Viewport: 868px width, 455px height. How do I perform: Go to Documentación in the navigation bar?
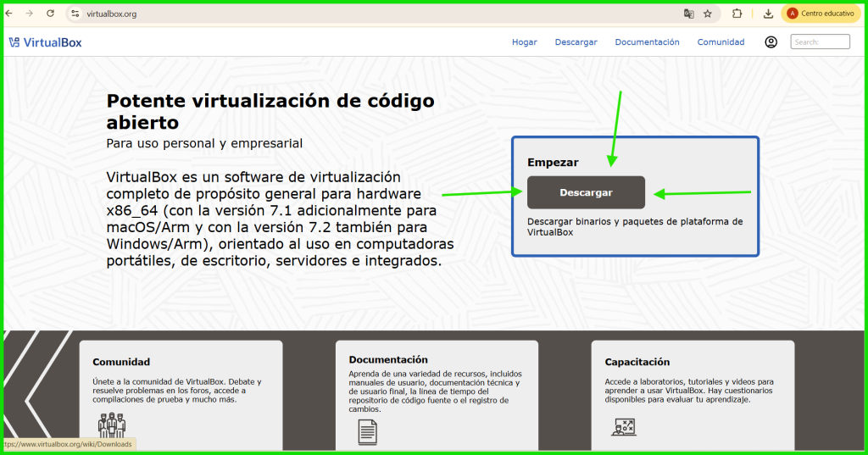(647, 42)
